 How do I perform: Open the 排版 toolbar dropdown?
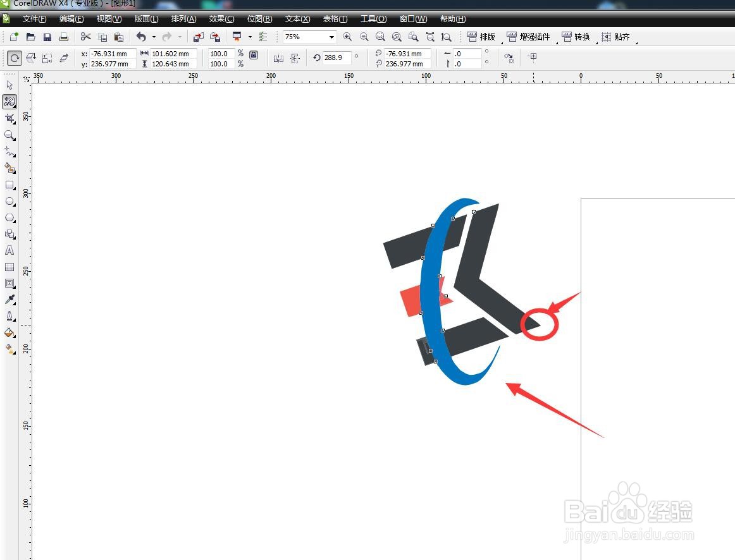coord(481,37)
